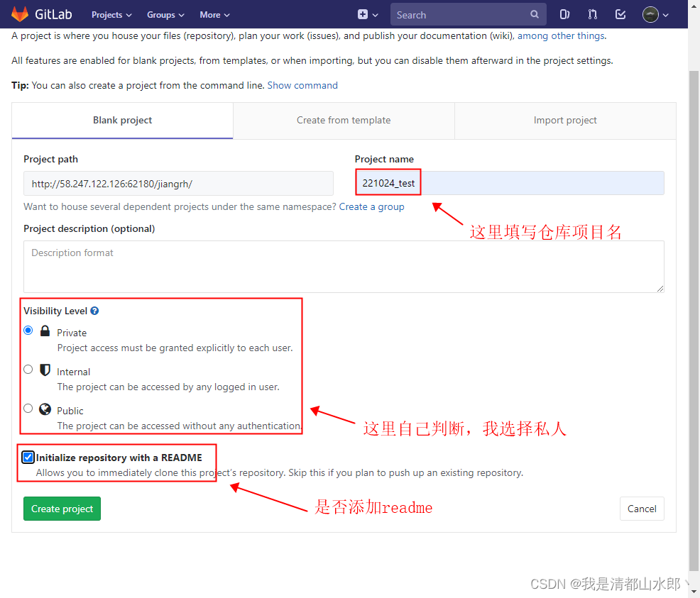The height and width of the screenshot is (598, 700).
Task: Select the Private visibility radio button
Action: click(28, 330)
